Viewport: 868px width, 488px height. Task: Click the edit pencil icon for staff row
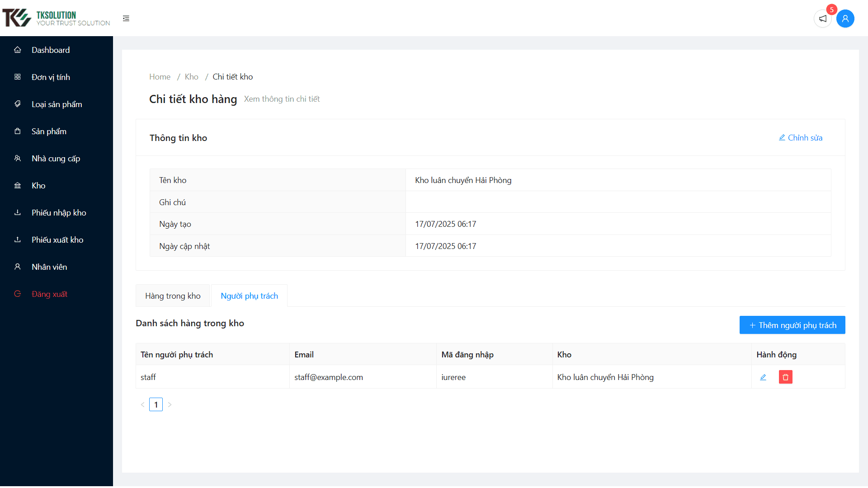tap(763, 377)
